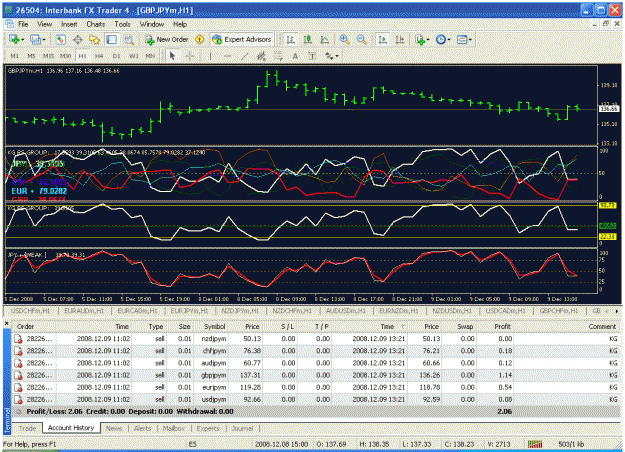Open the New Chart dropdown
The height and width of the screenshot is (452, 625).
click(16, 39)
